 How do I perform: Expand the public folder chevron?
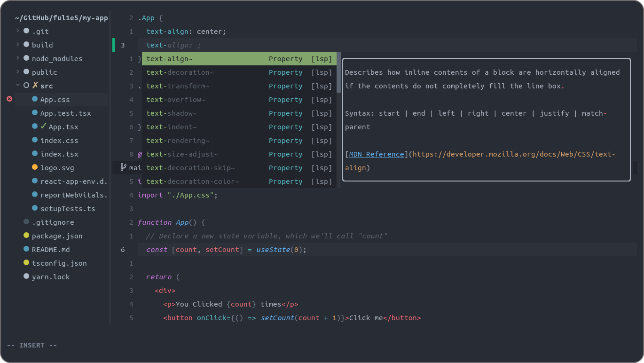tap(18, 72)
